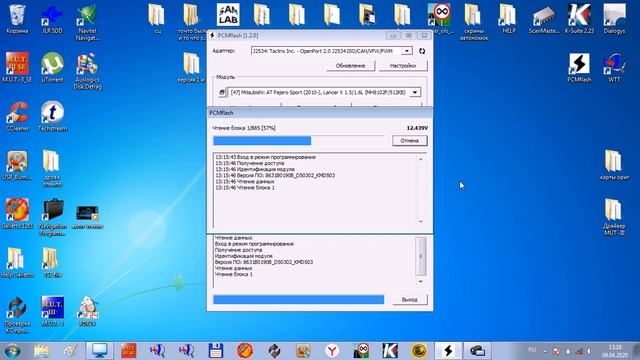Click the 'Идентификация модуля' line in the lower log
640x360 pixels.
[243, 256]
